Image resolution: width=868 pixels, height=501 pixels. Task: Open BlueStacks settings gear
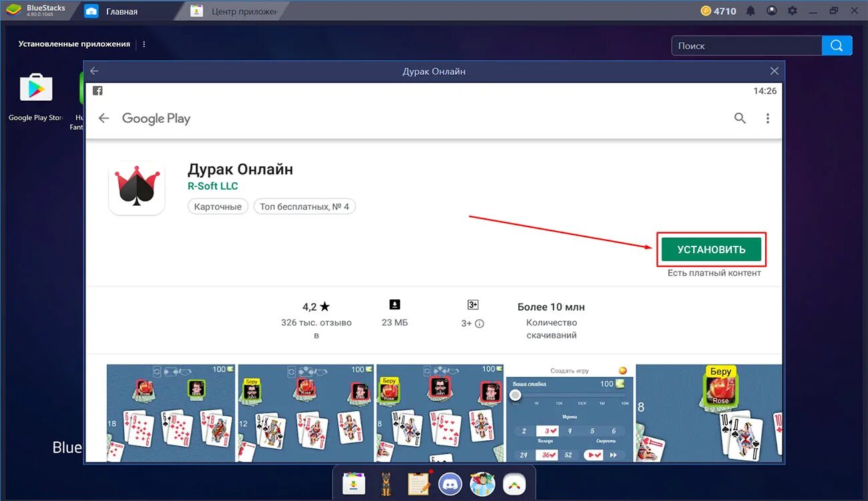(793, 11)
